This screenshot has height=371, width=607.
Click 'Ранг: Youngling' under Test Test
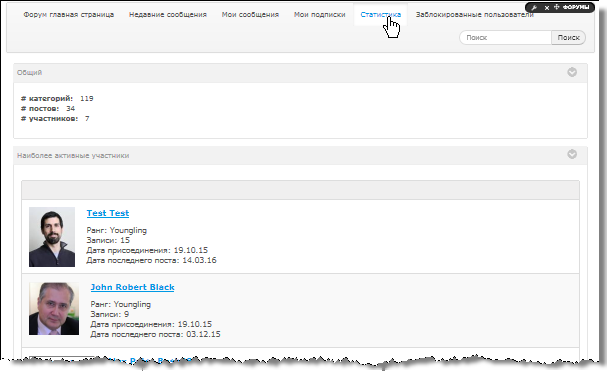click(x=117, y=230)
